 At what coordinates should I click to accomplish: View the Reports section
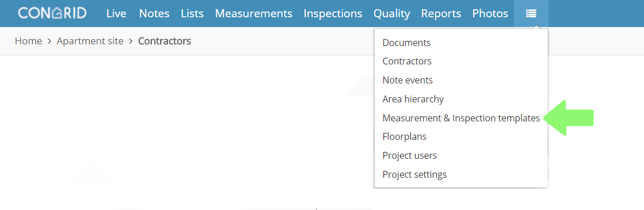pos(441,14)
